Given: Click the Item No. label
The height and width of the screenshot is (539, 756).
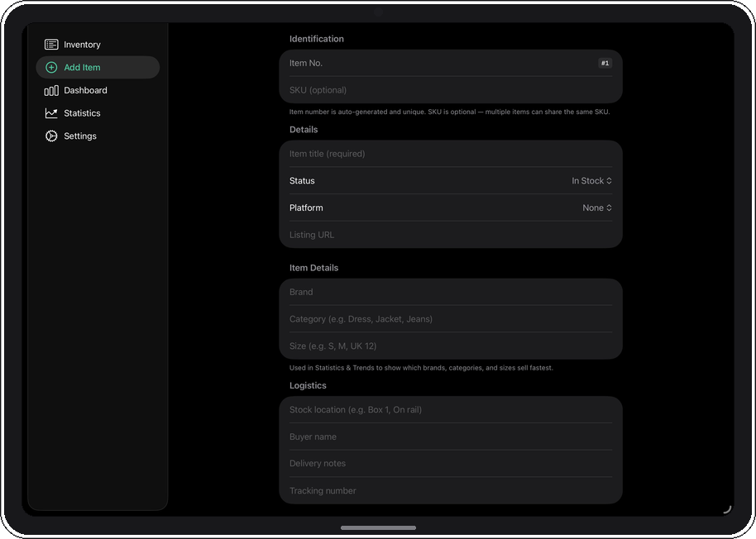Looking at the screenshot, I should pos(306,63).
